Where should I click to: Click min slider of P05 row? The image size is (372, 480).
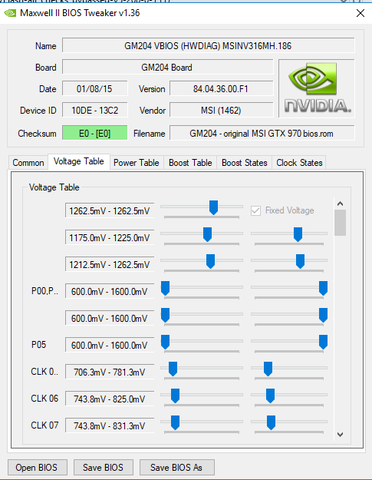pyautogui.click(x=165, y=342)
